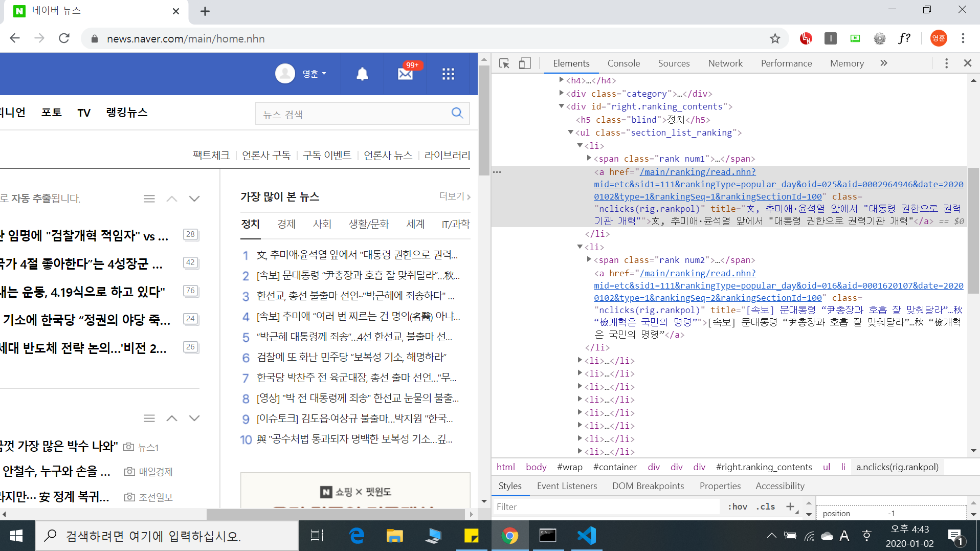Select the inspect element tool in DevTools
The width and height of the screenshot is (980, 551).
click(x=504, y=63)
